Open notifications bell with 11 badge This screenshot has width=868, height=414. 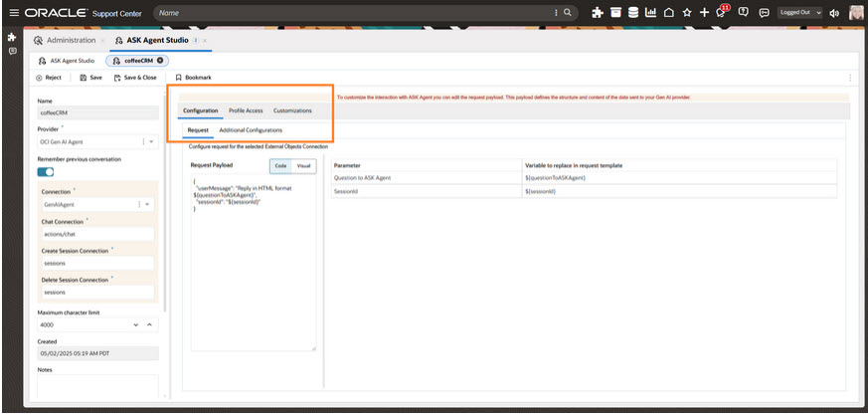722,12
